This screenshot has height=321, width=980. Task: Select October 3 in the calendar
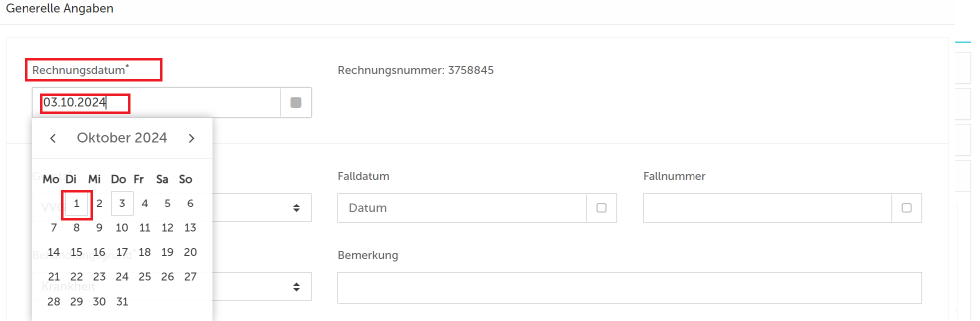[122, 203]
